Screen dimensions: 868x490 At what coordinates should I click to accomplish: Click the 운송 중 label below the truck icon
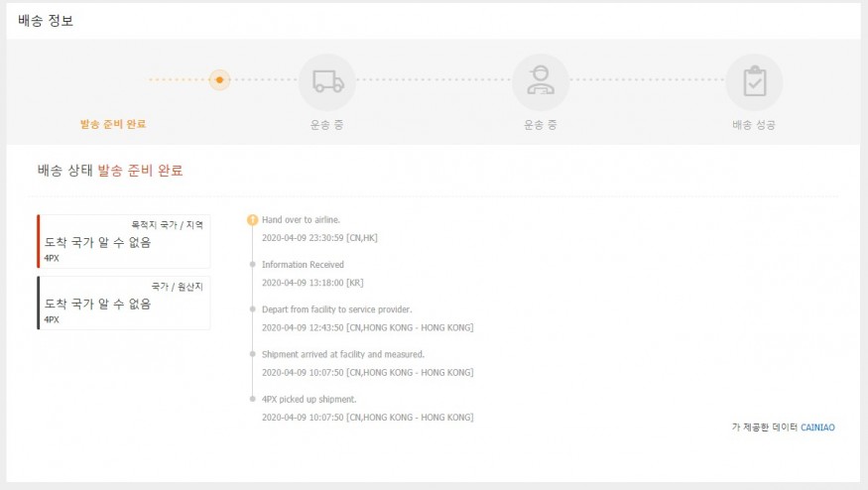point(327,125)
